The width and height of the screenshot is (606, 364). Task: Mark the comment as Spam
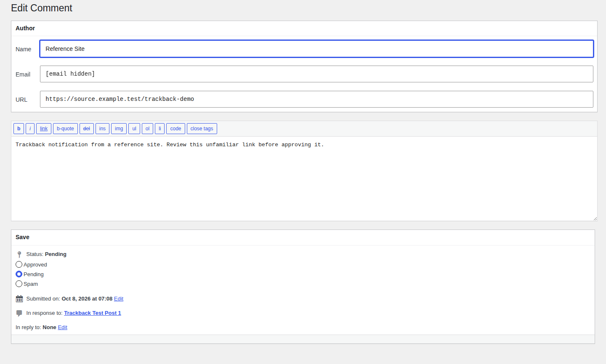19,284
